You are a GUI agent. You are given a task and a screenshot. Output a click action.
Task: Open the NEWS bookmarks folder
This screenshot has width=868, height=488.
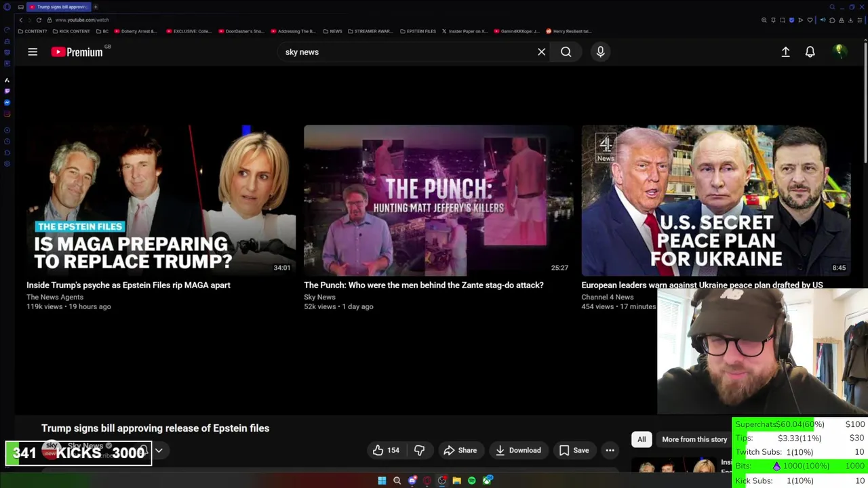coord(332,31)
